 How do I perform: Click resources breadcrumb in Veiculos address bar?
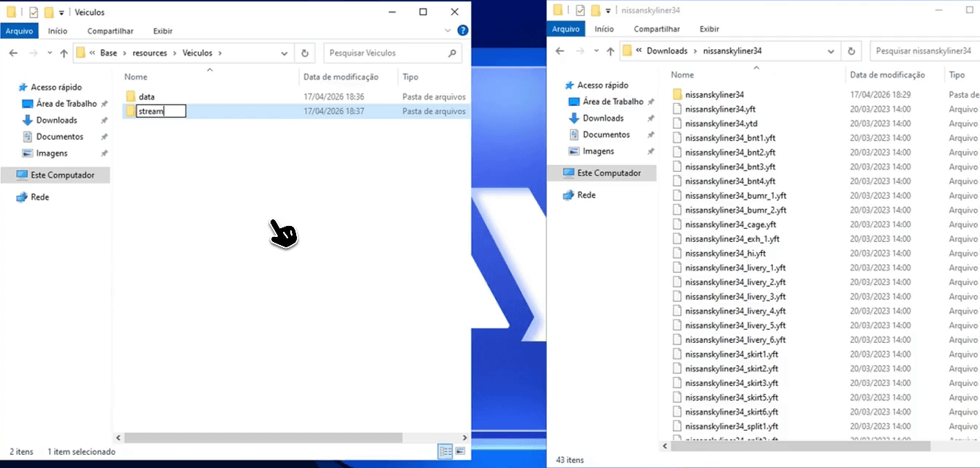(149, 53)
